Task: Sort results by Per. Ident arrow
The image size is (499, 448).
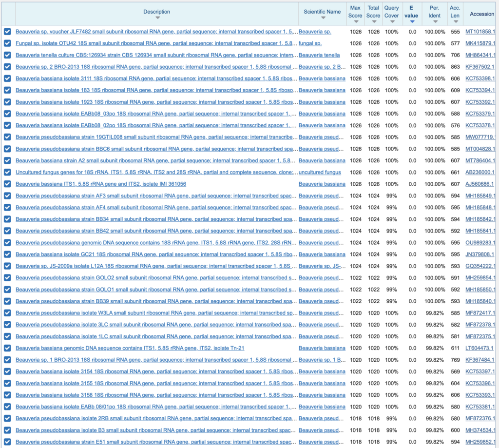Action: (435, 21)
